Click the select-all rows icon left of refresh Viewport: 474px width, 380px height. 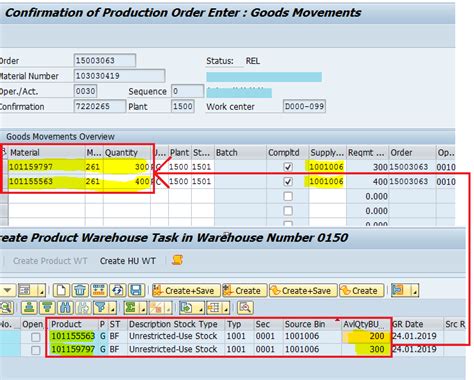[99, 290]
